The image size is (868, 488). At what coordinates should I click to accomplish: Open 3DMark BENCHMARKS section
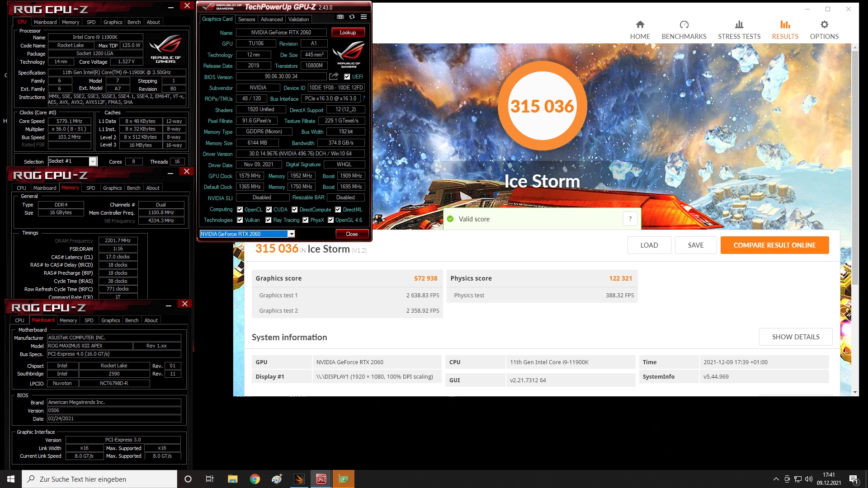(x=684, y=30)
